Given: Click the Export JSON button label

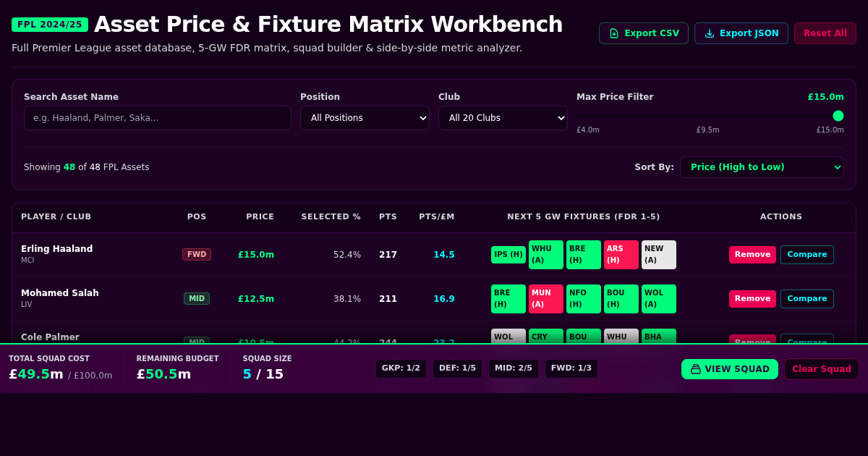Looking at the screenshot, I should (x=749, y=33).
